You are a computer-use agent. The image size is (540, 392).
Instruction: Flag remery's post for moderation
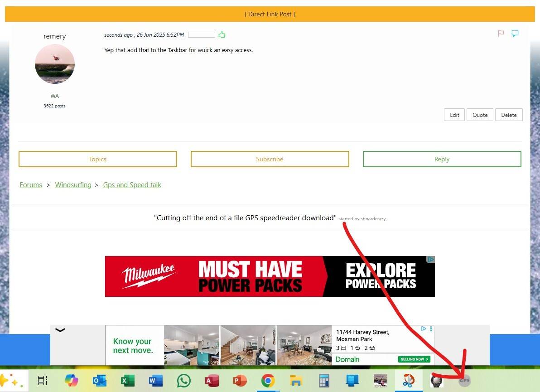500,33
